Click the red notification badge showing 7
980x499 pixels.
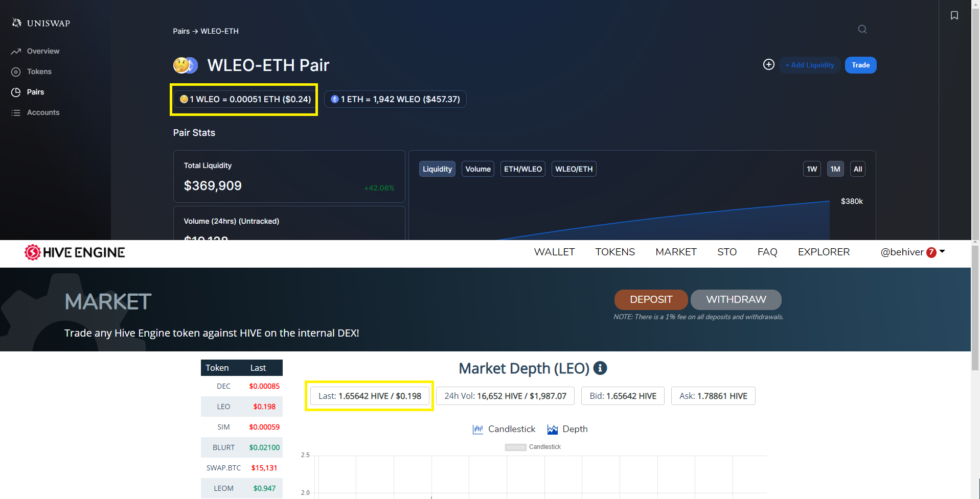pos(931,252)
